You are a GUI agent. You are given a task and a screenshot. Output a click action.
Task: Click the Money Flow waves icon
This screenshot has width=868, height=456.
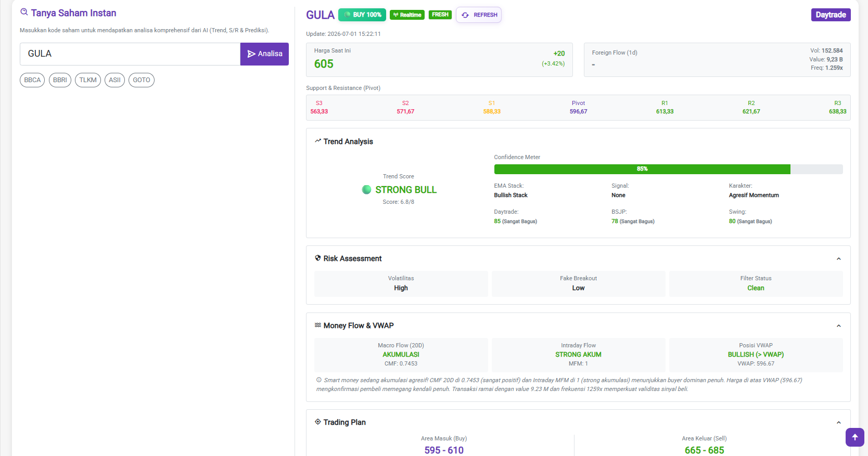pyautogui.click(x=317, y=325)
